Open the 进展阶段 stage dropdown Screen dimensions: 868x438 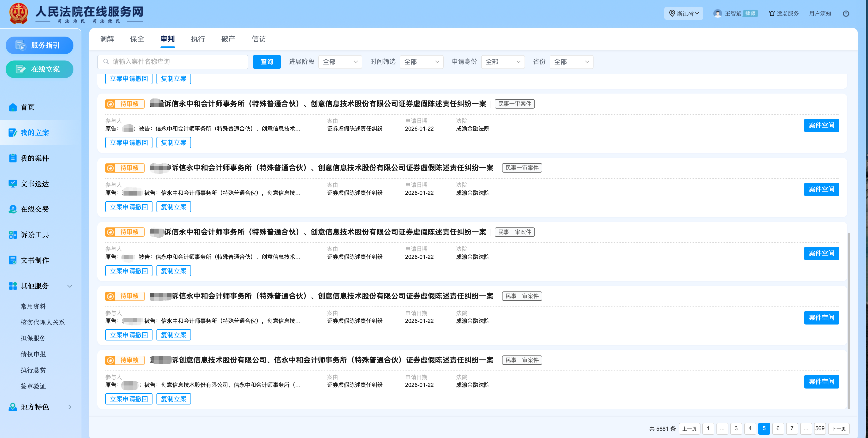pos(340,62)
